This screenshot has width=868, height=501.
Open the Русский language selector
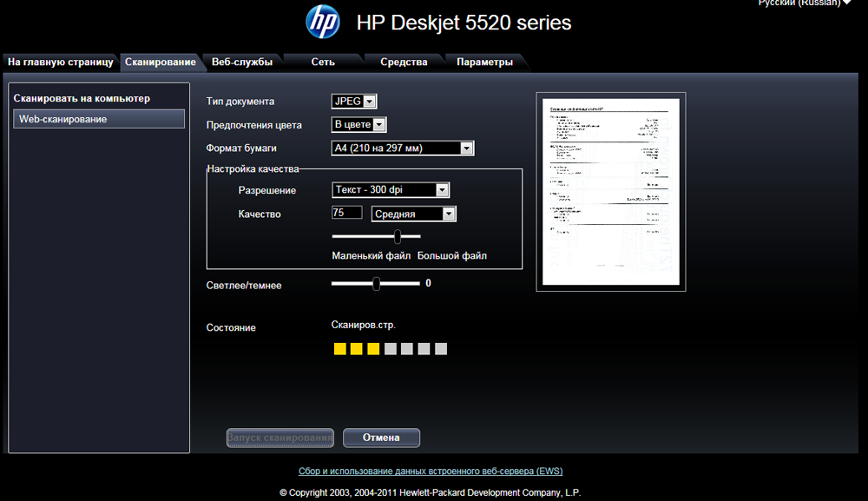tap(805, 3)
